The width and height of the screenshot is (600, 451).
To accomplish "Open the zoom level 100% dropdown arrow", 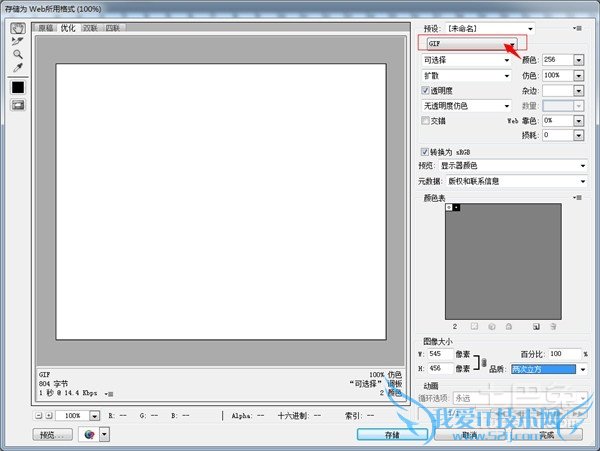I will coord(95,416).
